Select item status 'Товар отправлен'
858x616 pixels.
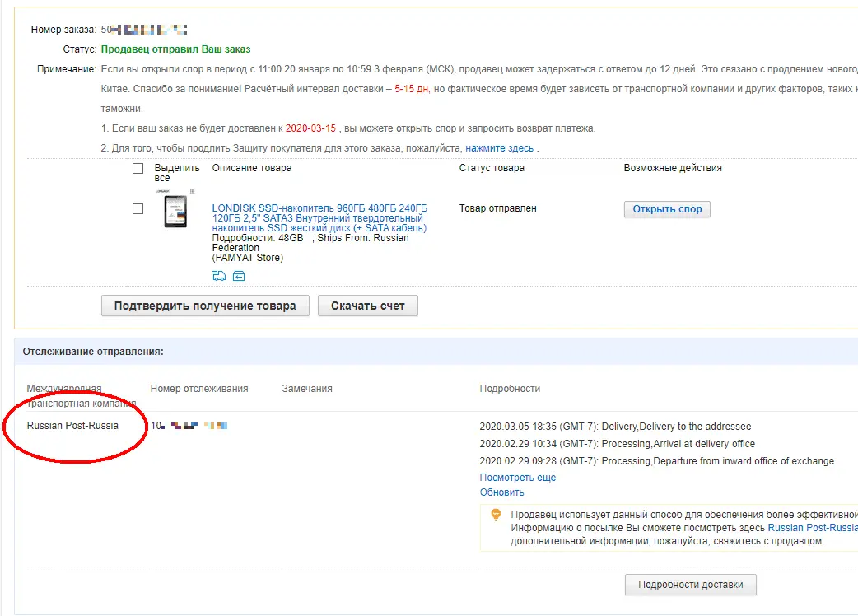point(498,208)
